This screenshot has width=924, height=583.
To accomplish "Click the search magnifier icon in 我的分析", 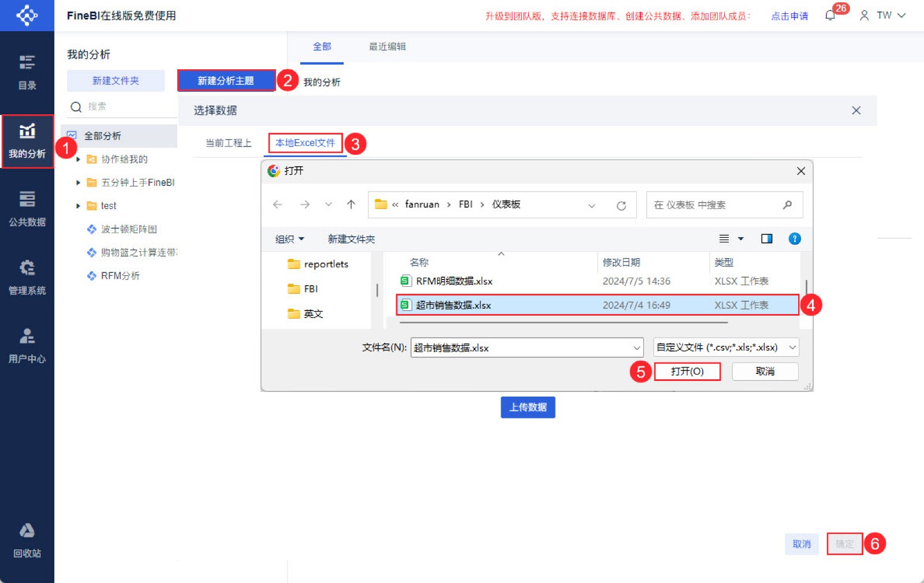I will click(x=76, y=107).
